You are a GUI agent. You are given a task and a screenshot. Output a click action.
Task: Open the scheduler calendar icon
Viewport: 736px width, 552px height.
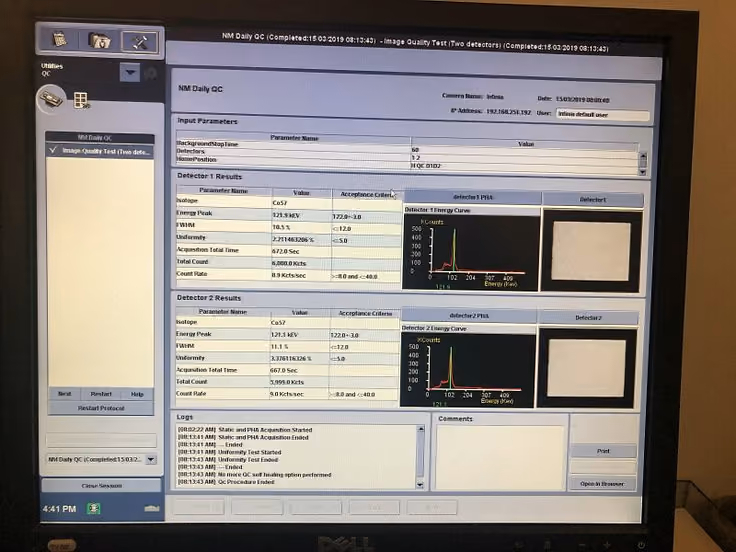tap(60, 40)
